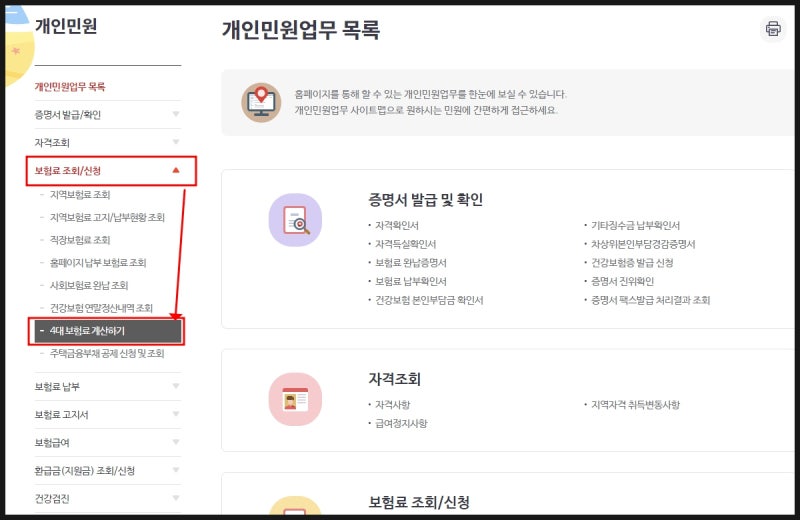Expand the 증명서 발급/확인 arrow

[176, 114]
